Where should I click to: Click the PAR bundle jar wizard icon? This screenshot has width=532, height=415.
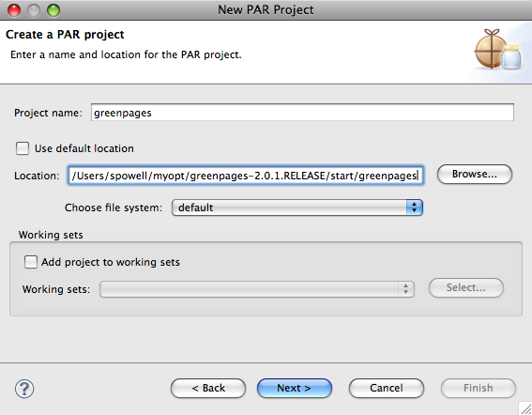(x=497, y=50)
